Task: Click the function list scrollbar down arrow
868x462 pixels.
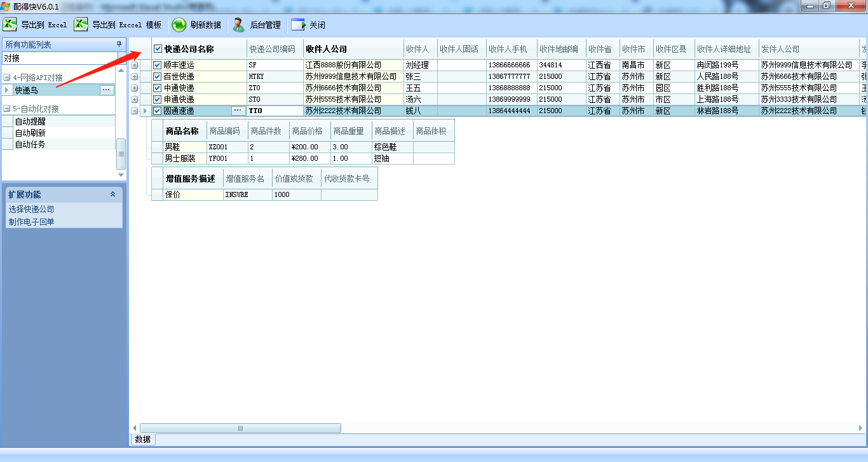Action: click(x=121, y=175)
